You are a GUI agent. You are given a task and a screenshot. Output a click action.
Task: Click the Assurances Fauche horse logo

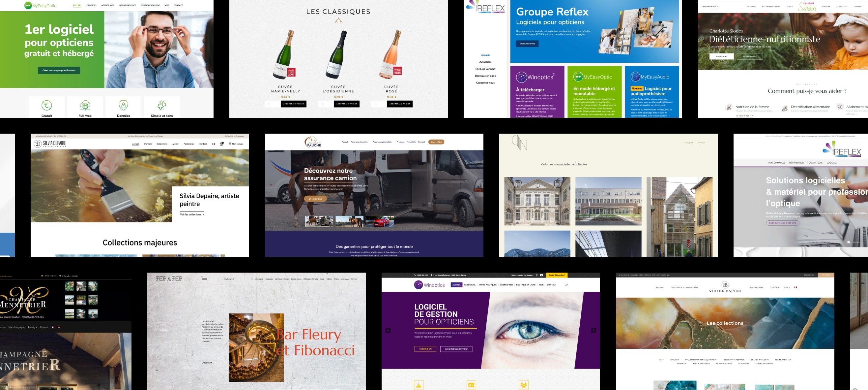(x=313, y=142)
